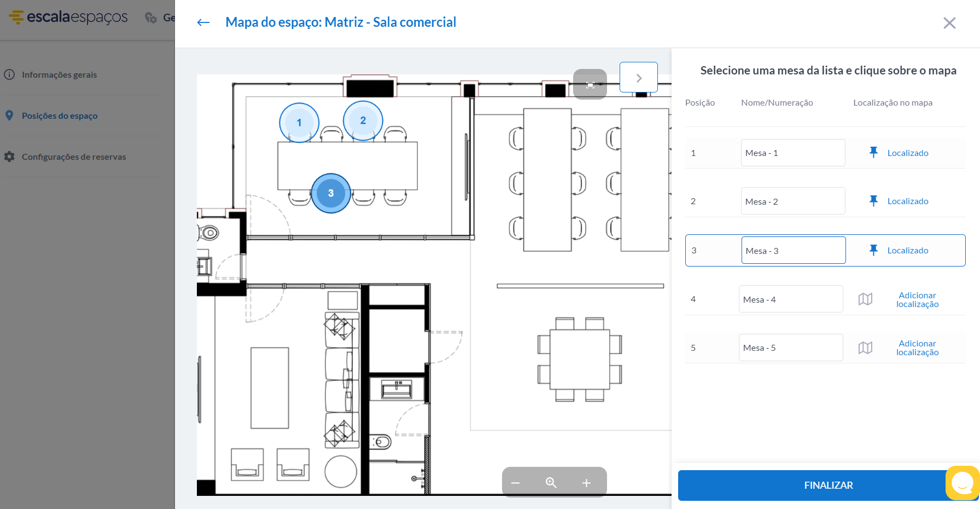The image size is (980, 509).
Task: Open the chat bubble in the bottom-right corner
Action: [962, 483]
